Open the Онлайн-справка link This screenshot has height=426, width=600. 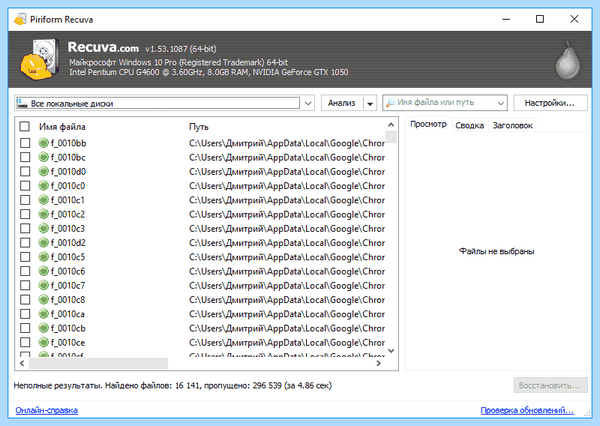pos(47,410)
